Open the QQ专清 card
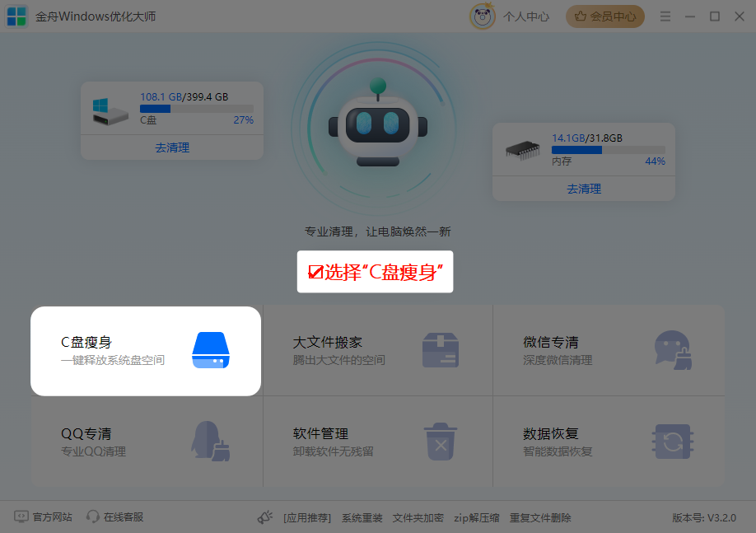Image resolution: width=756 pixels, height=533 pixels. [x=147, y=442]
